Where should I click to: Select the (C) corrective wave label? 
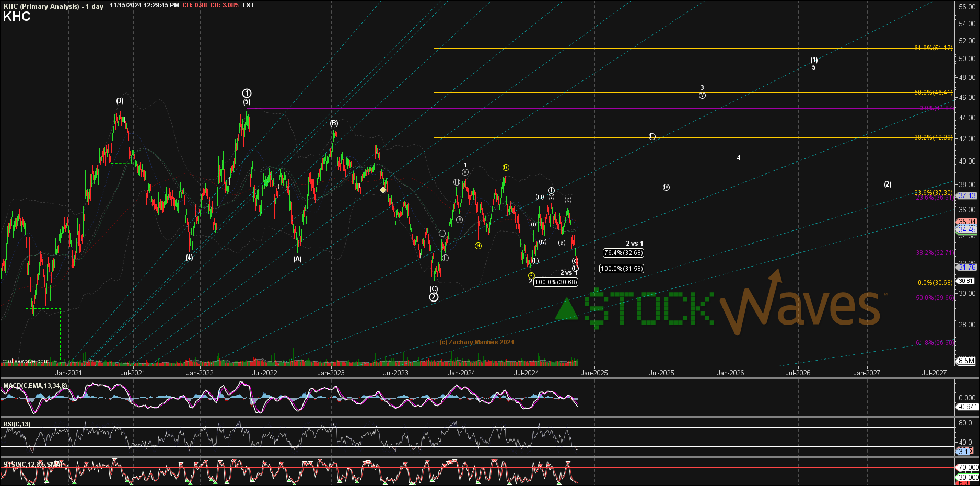pyautogui.click(x=434, y=288)
